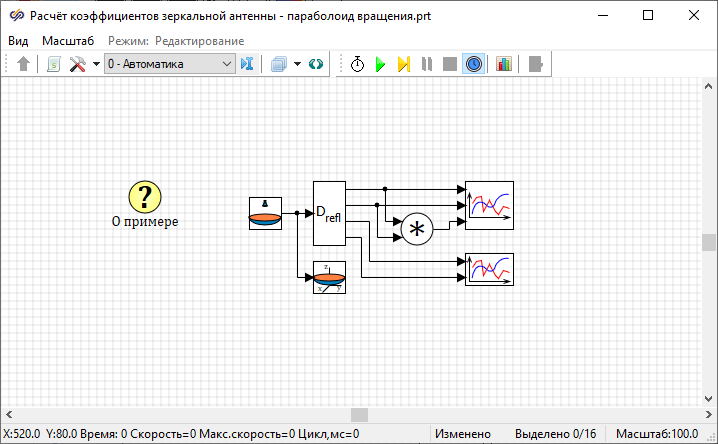This screenshot has width=718, height=444.
Task: Select the D refl block
Action: (x=329, y=213)
